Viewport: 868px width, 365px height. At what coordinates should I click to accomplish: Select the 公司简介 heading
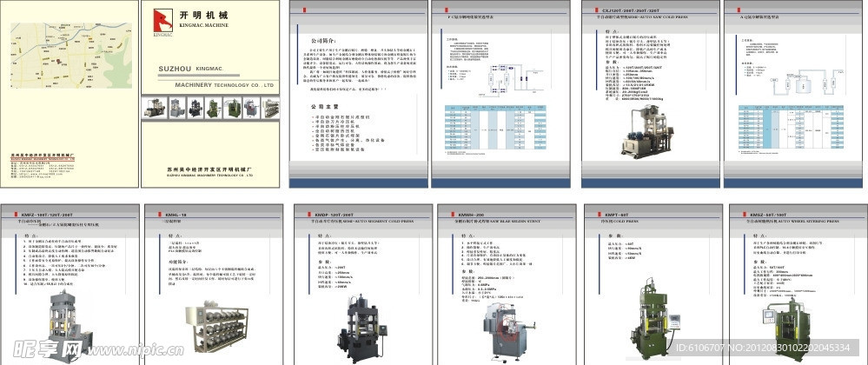pyautogui.click(x=322, y=41)
